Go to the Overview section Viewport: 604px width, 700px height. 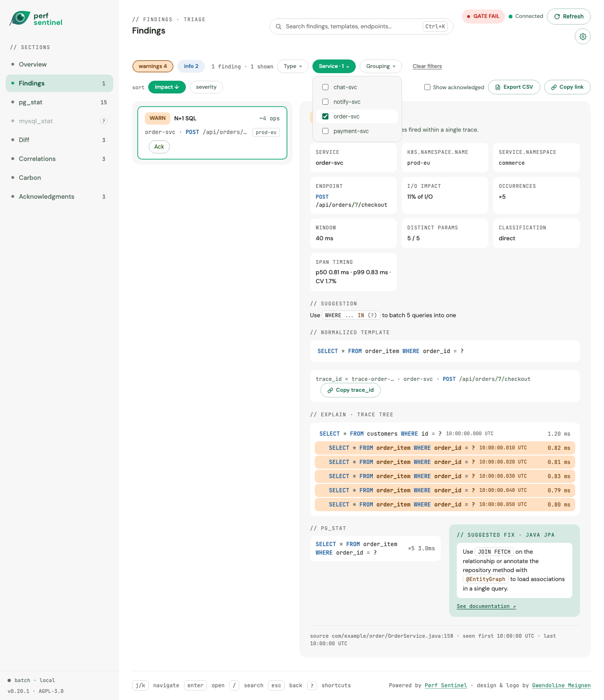tap(59, 64)
